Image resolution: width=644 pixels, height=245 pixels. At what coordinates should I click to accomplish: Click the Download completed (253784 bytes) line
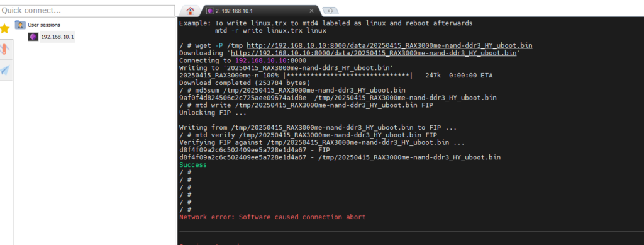coord(245,83)
